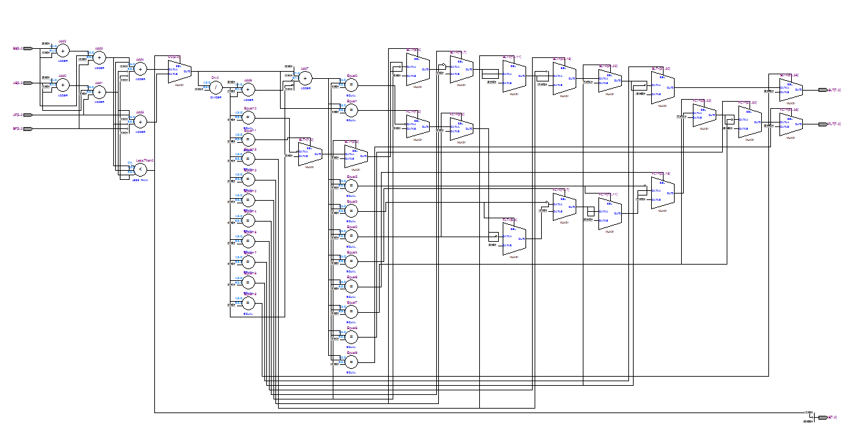Select the Add3 adder node

[x=100, y=58]
